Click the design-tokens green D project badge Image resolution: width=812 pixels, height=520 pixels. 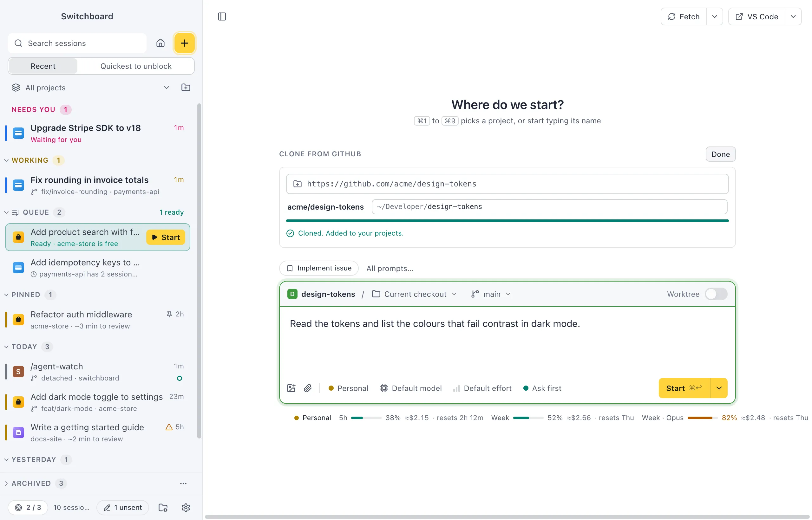[x=292, y=294]
